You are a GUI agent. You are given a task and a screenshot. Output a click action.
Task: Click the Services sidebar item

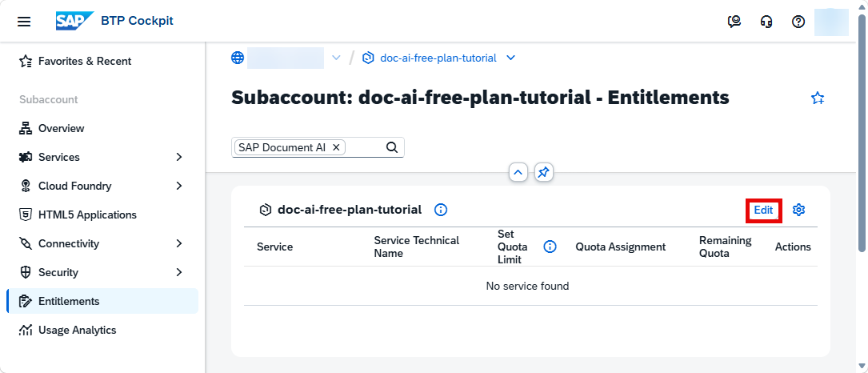(102, 157)
